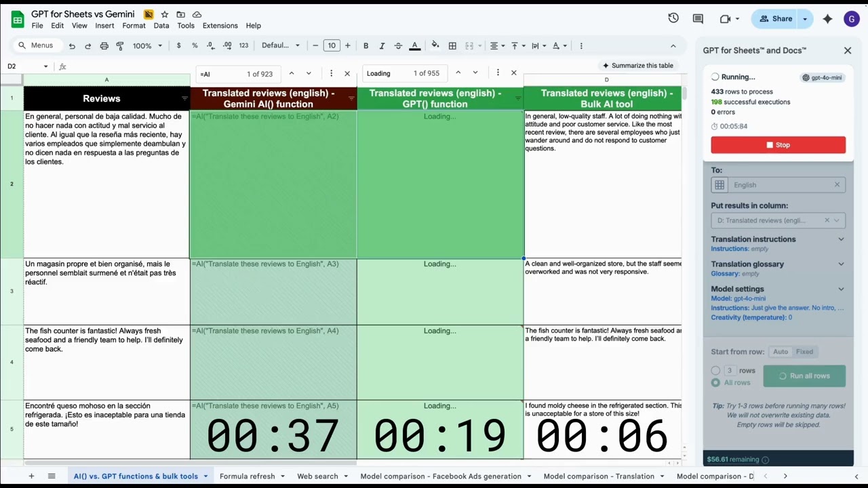Viewport: 868px width, 488px height.
Task: Open text color picker
Action: [x=414, y=46]
